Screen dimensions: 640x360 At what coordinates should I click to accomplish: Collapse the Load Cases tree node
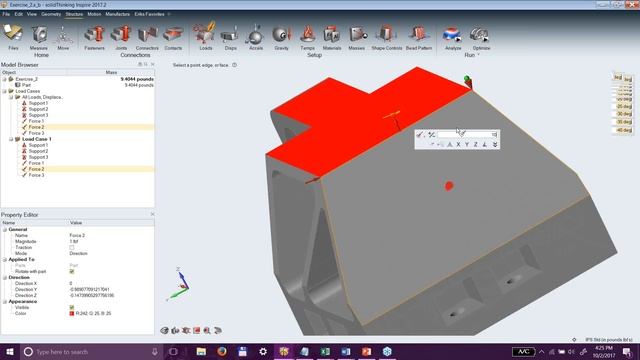pos(4,91)
